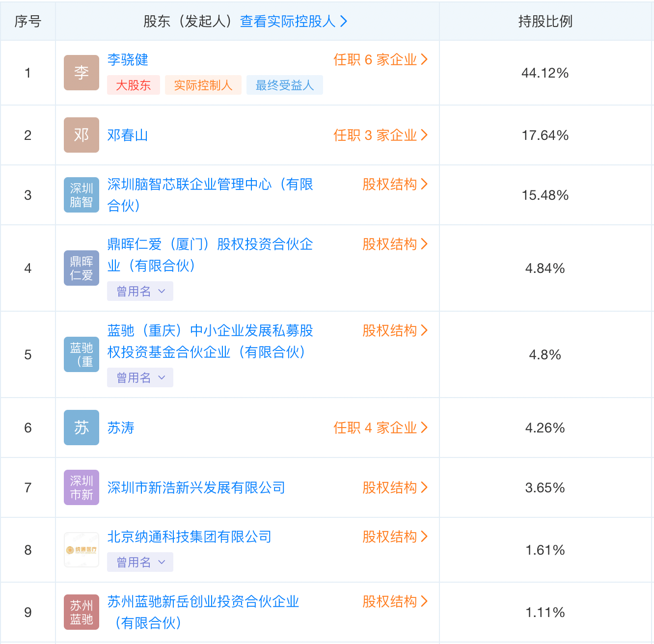Click the 苏 avatar icon for 苏涛
654x644 pixels.
(82, 428)
